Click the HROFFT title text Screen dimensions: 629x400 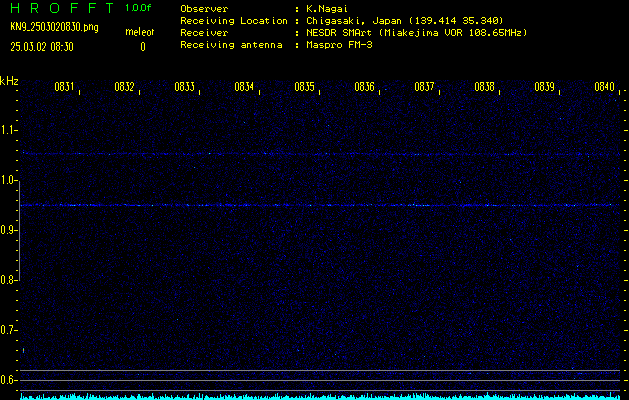[x=62, y=8]
